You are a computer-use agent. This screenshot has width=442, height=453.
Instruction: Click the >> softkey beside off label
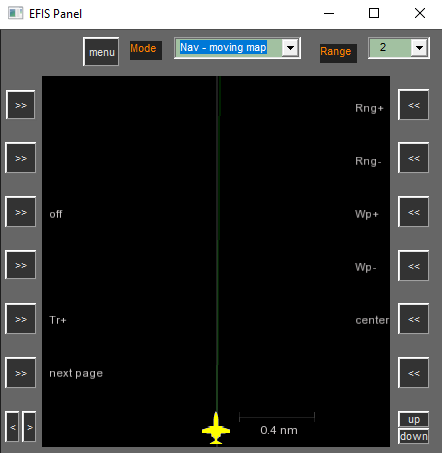pyautogui.click(x=21, y=212)
